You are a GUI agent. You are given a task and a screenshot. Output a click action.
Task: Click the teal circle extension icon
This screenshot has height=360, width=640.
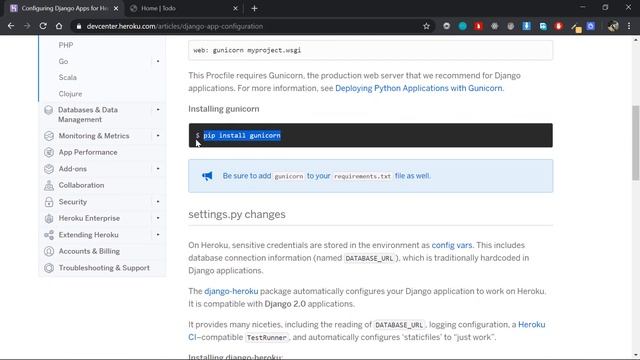tap(462, 26)
